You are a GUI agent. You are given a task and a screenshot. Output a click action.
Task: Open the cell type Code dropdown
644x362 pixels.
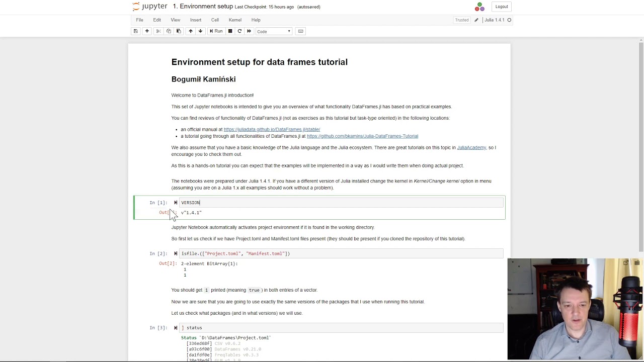[x=274, y=31]
